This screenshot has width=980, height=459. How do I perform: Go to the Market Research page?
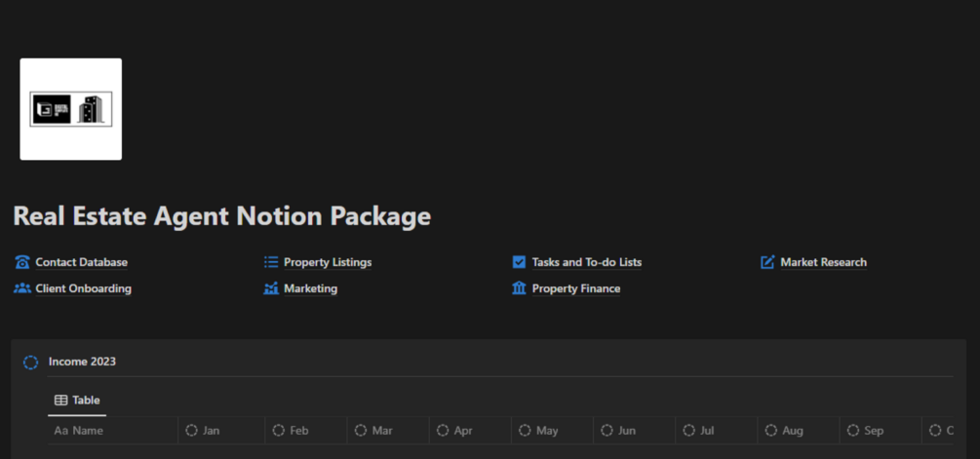(823, 262)
